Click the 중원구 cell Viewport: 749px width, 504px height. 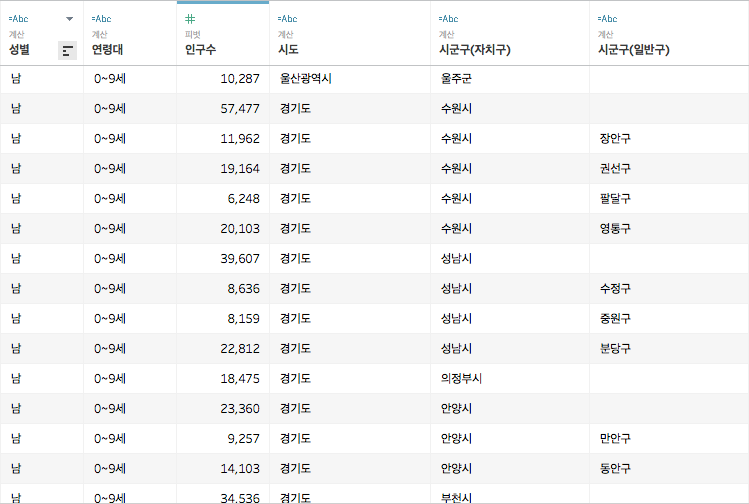click(x=615, y=318)
